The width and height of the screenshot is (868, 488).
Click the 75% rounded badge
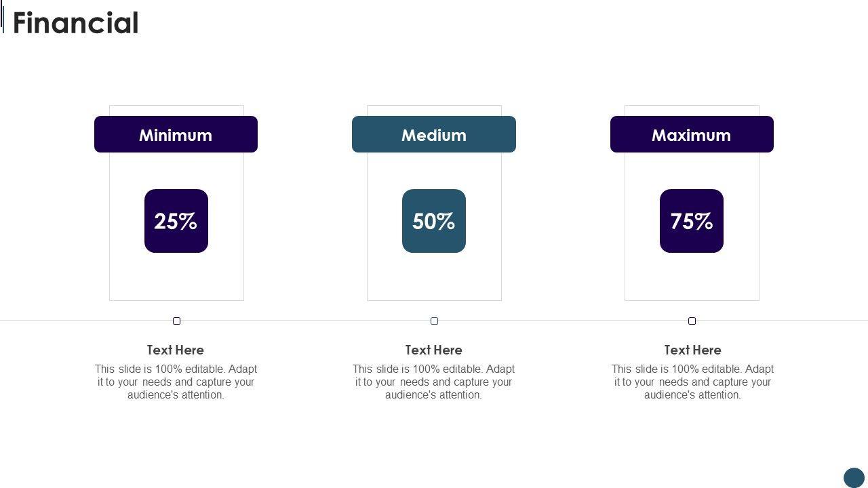(x=692, y=221)
